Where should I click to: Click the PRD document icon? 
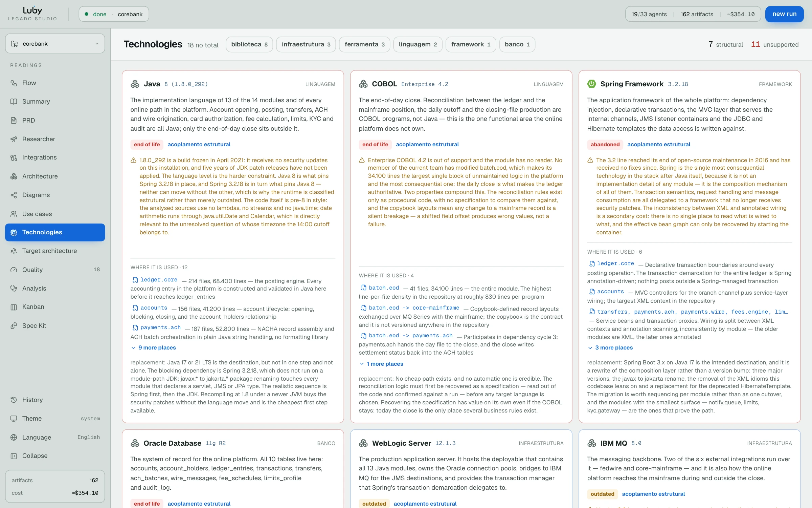coord(14,121)
